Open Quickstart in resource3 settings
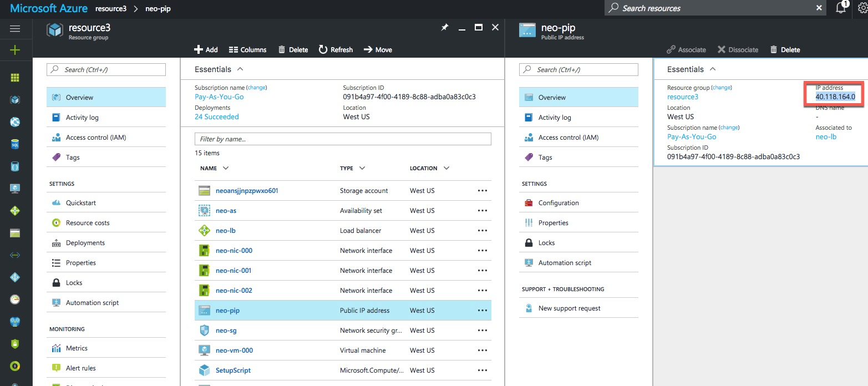868x386 pixels. point(106,202)
